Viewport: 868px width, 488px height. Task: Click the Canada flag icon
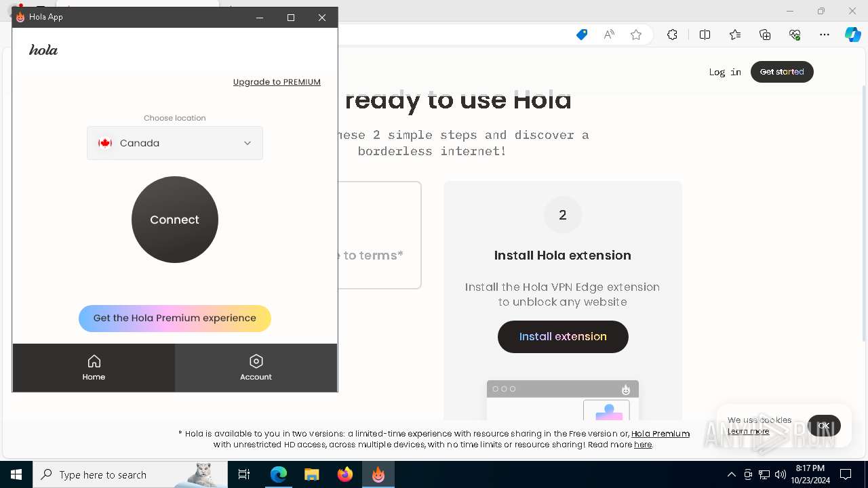click(105, 143)
